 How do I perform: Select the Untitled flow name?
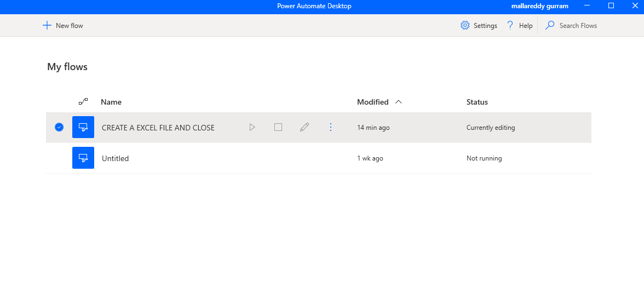click(115, 158)
